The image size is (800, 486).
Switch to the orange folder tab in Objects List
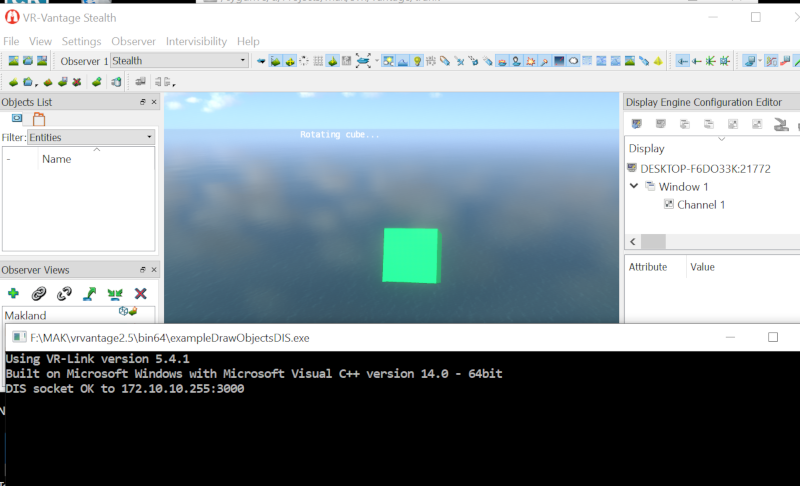39,119
